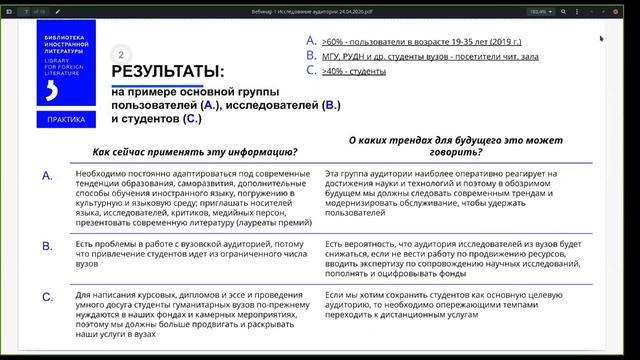Click subtitle 'на примере основной группы'
The height and width of the screenshot is (360, 640).
(x=195, y=91)
